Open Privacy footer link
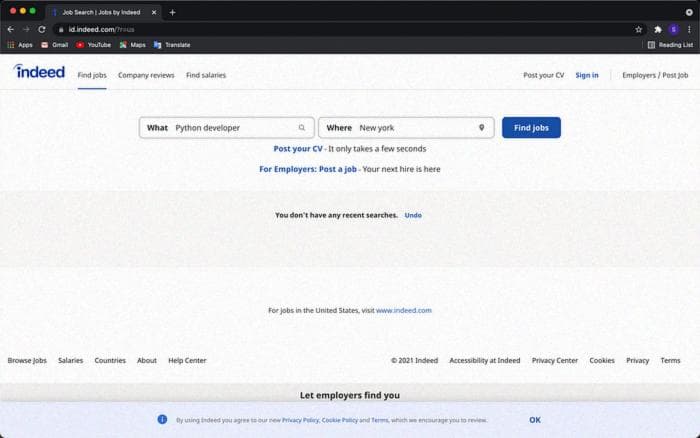The image size is (700, 438). pyautogui.click(x=637, y=360)
